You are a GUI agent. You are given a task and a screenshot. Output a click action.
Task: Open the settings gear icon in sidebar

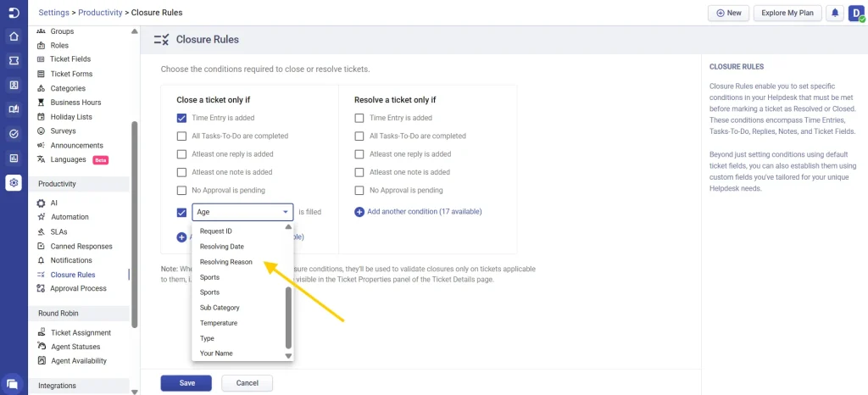click(14, 183)
